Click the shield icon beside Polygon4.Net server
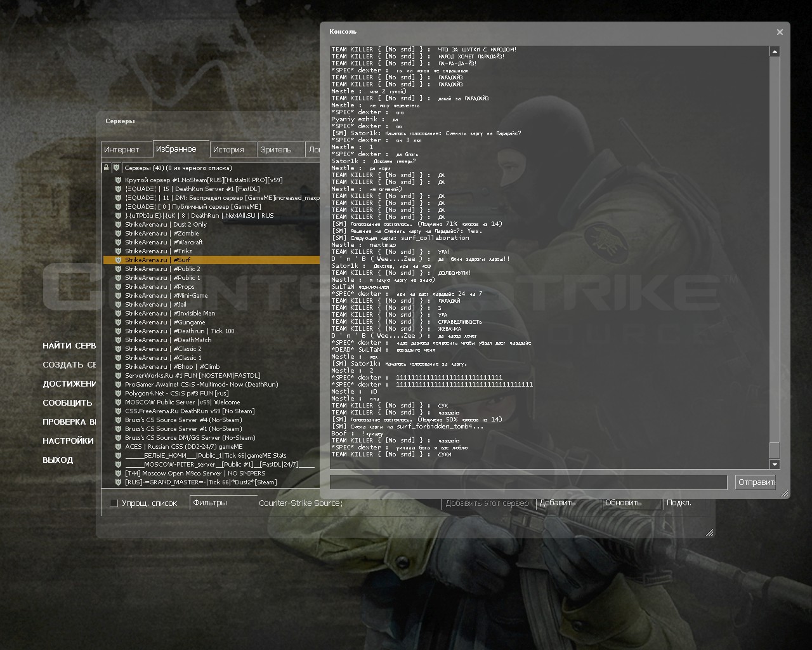812x650 pixels. tap(118, 394)
